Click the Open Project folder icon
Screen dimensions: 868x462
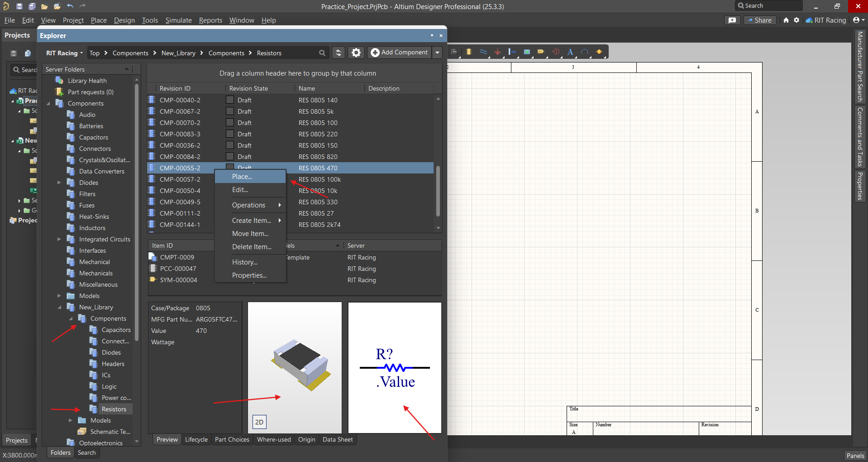click(57, 6)
